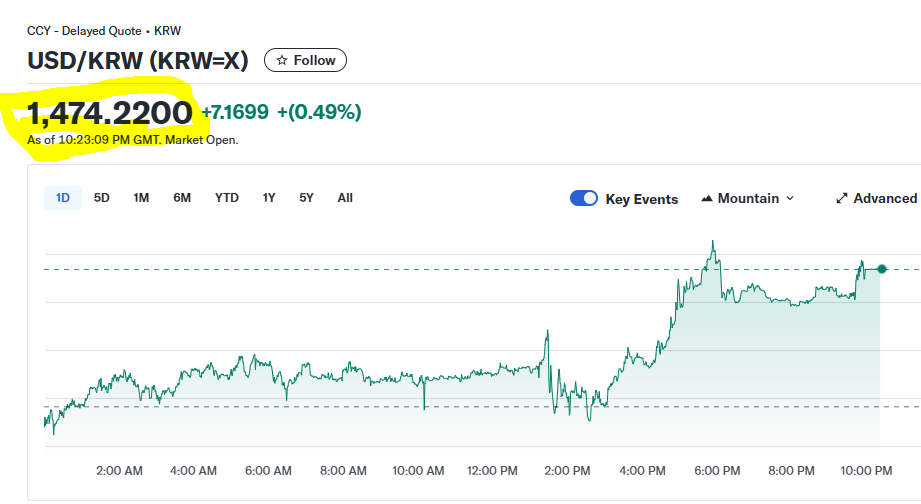Open the Mountain chart type dropdown

pos(748,199)
